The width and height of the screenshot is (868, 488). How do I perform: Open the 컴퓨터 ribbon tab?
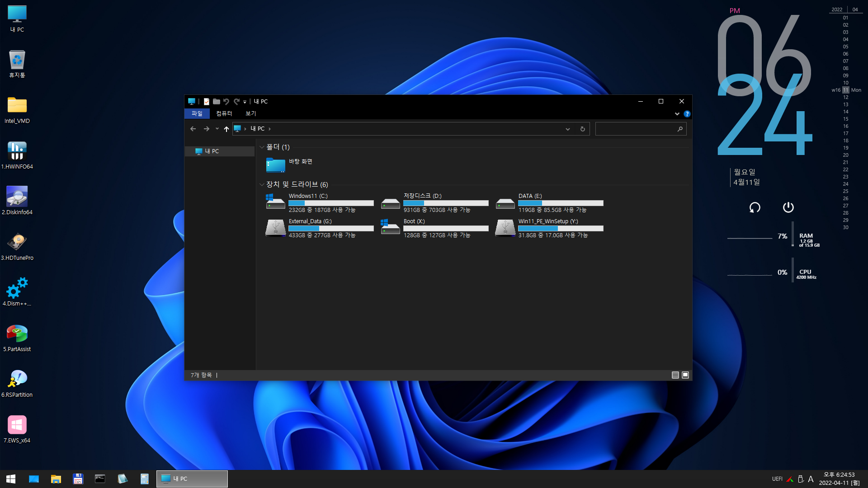pos(224,114)
